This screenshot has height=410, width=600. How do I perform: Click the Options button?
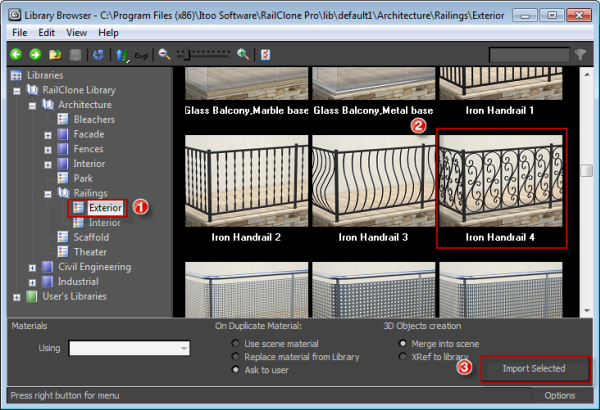pos(559,395)
